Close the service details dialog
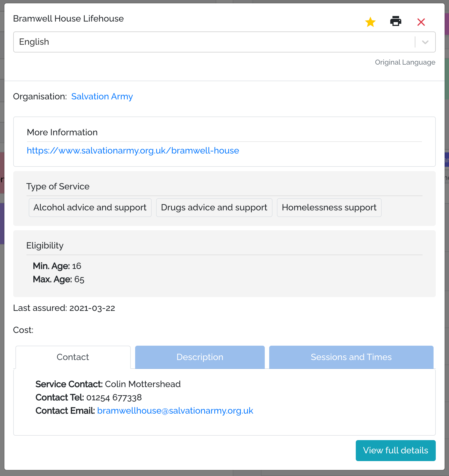449x476 pixels. pos(421,22)
